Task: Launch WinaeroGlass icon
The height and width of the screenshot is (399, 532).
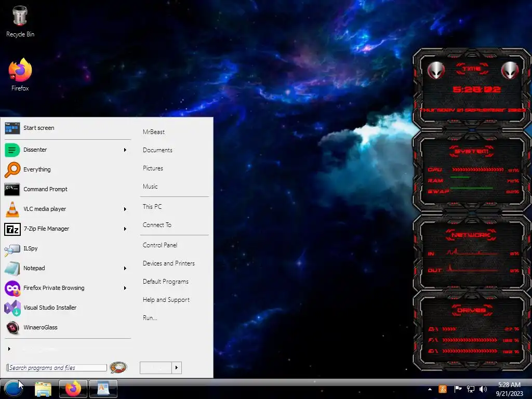Action: tap(13, 327)
